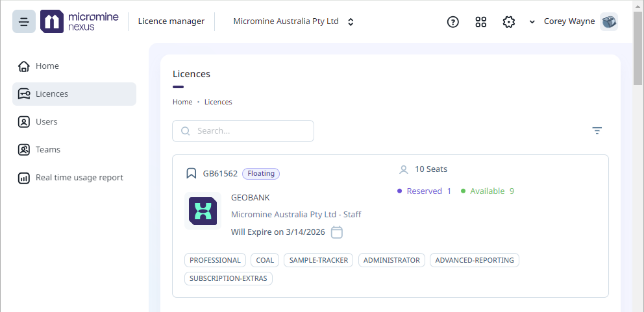Click the calendar icon next to expiry date
Image resolution: width=644 pixels, height=312 pixels.
click(x=336, y=232)
